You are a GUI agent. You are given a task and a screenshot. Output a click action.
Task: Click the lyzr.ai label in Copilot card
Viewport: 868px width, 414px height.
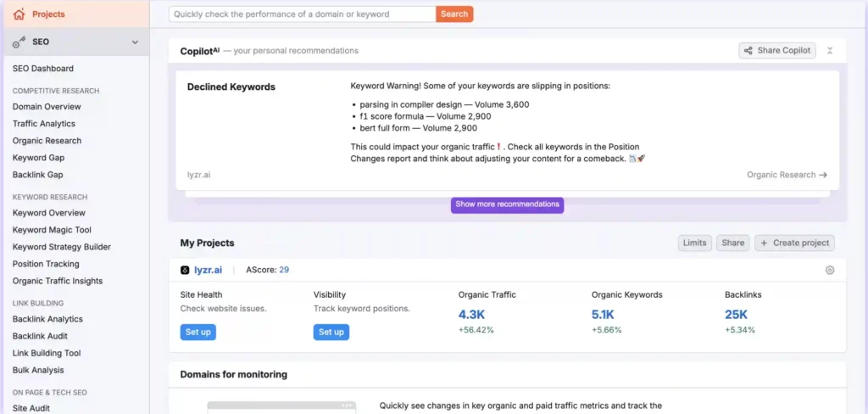tap(198, 175)
